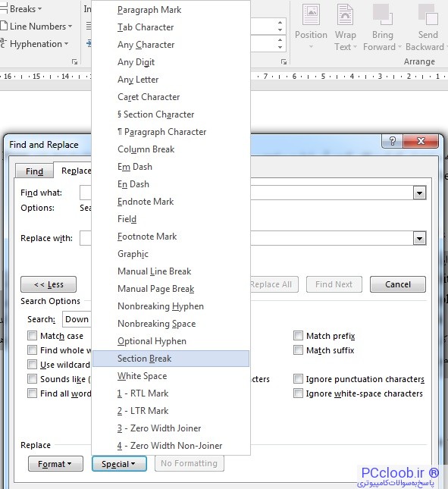Image resolution: width=448 pixels, height=489 pixels.
Task: Open the Search direction Down combo box
Action: click(x=77, y=319)
